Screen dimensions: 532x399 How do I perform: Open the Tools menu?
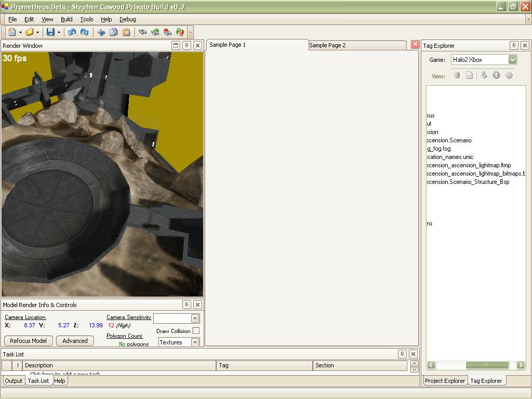[x=87, y=19]
